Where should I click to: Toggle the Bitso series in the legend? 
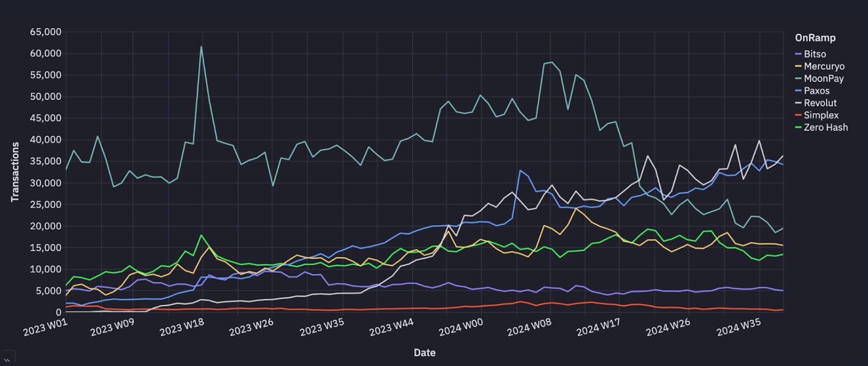[x=815, y=54]
